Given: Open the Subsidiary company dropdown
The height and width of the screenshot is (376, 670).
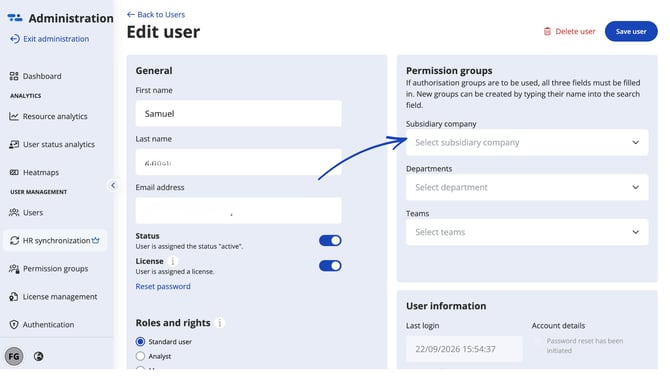Looking at the screenshot, I should coord(527,142).
